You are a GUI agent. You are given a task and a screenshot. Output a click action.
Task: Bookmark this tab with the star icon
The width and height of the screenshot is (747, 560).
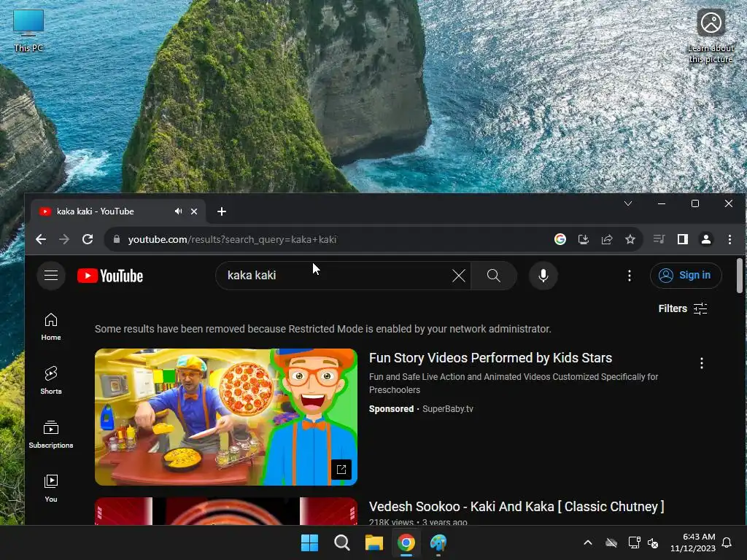(x=630, y=239)
